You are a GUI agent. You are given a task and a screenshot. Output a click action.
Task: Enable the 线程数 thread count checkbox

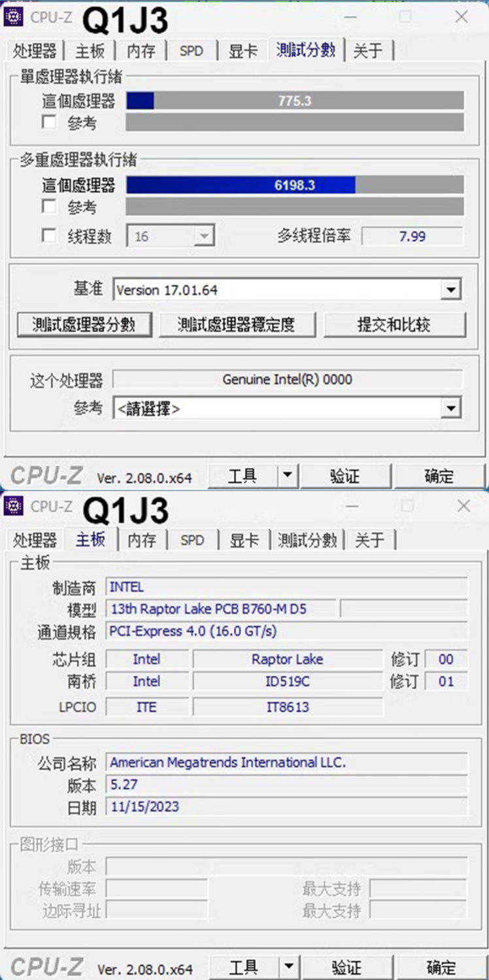point(49,236)
